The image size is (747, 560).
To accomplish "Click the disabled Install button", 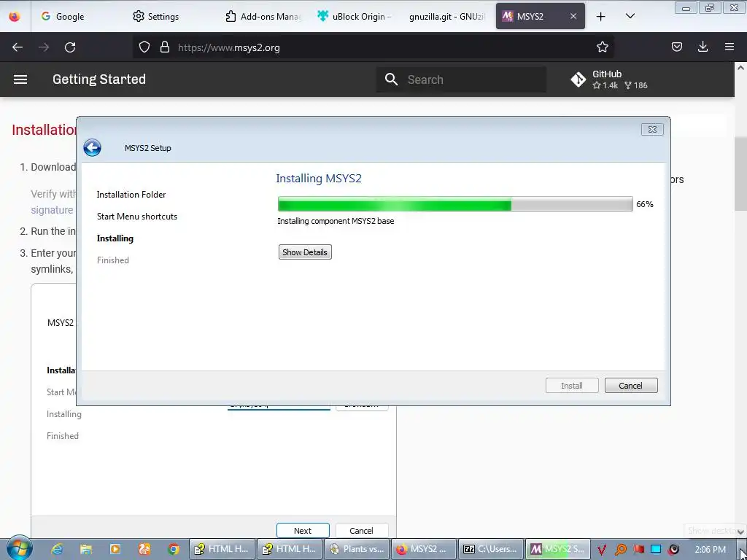I will click(x=572, y=386).
